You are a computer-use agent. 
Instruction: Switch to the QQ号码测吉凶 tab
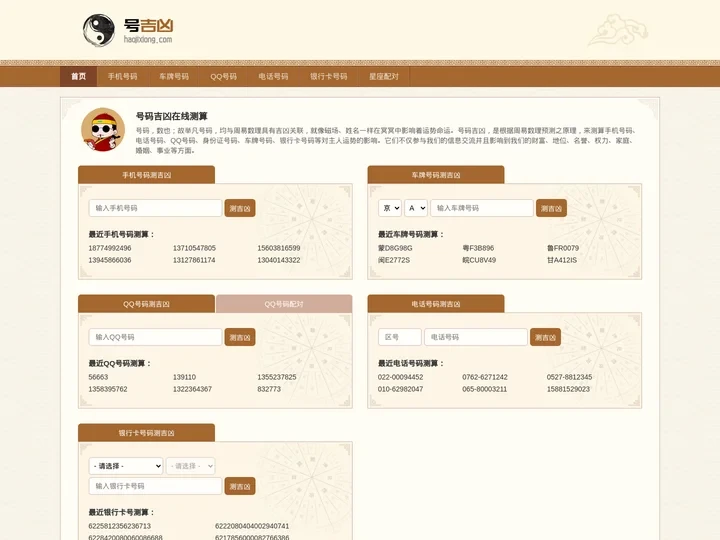(146, 304)
